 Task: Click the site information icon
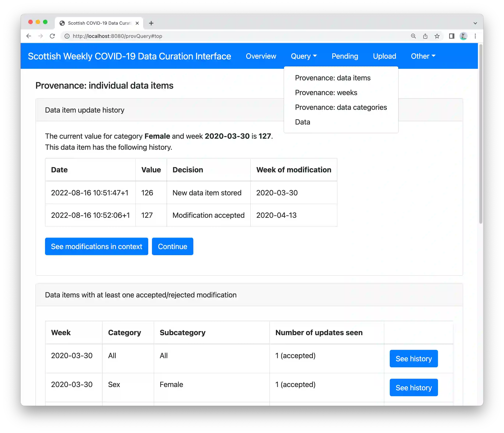pyautogui.click(x=67, y=36)
